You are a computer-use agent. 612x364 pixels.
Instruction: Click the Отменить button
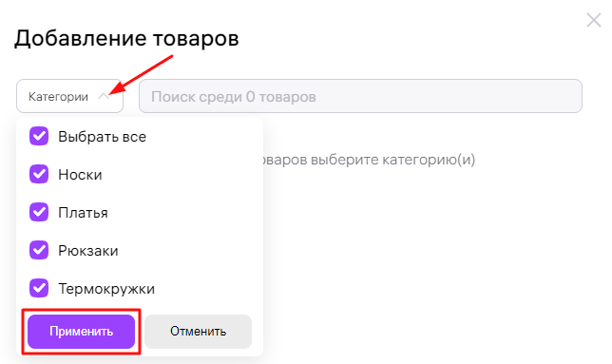(199, 332)
